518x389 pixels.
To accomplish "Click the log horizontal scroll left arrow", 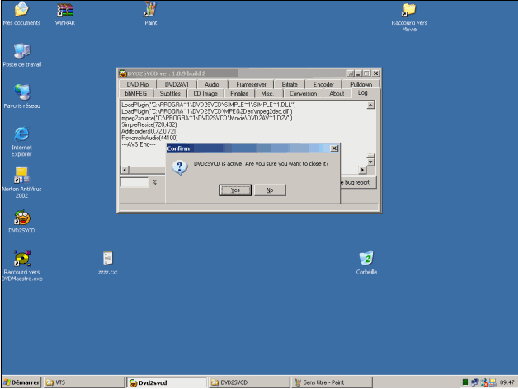I will point(125,170).
